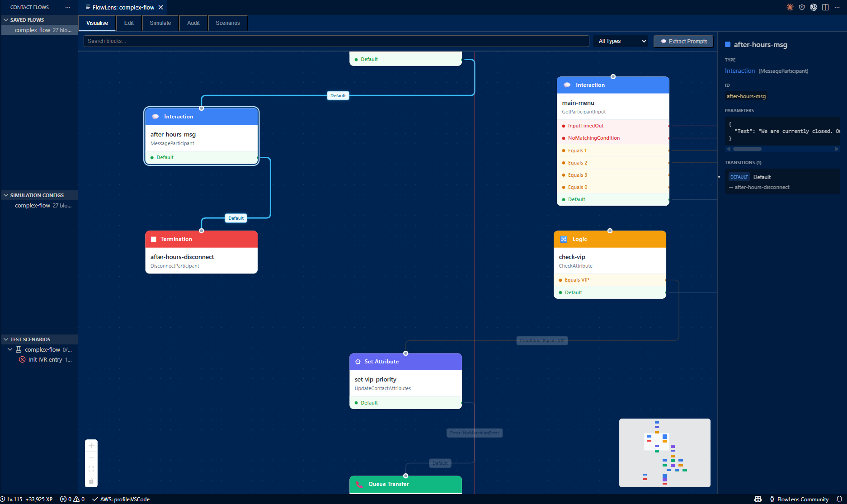The width and height of the screenshot is (847, 504).
Task: Open the Copilot icon in the status bar
Action: 758,499
